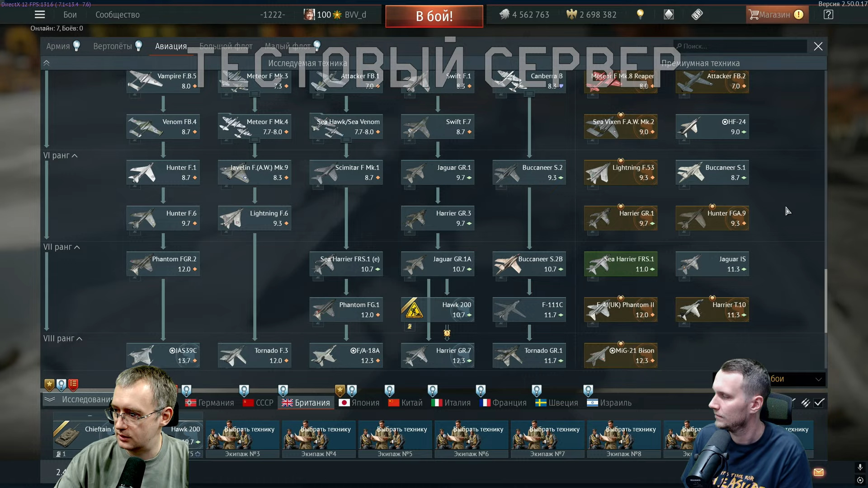Open the hamburger main menu

pyautogui.click(x=40, y=14)
